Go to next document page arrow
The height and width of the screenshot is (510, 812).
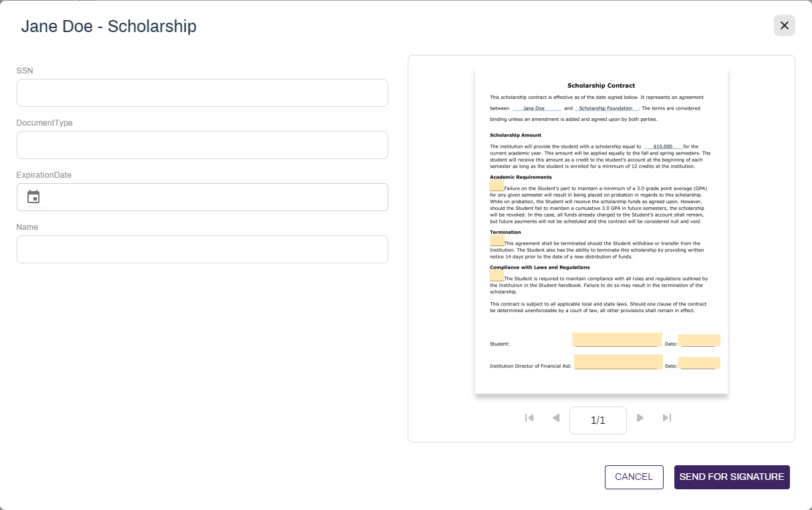(640, 418)
